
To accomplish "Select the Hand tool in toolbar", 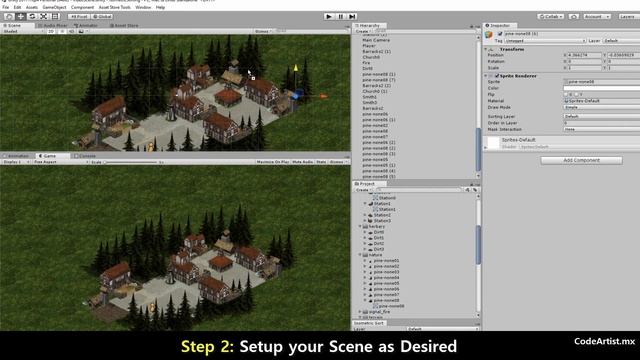I will [x=9, y=16].
